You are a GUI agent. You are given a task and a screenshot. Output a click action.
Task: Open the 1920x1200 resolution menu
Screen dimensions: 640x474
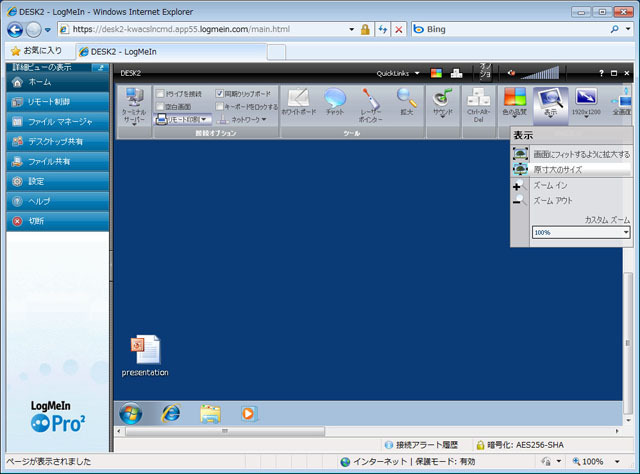point(586,103)
